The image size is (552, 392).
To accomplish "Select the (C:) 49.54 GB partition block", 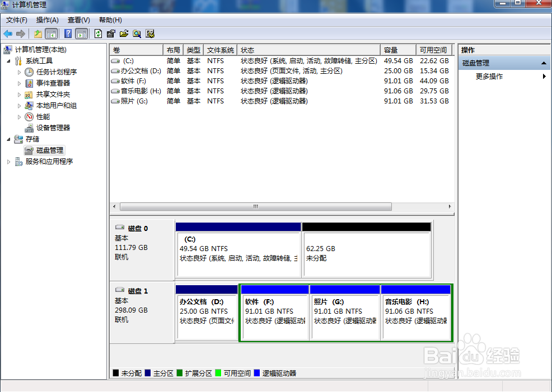I will 238,250.
